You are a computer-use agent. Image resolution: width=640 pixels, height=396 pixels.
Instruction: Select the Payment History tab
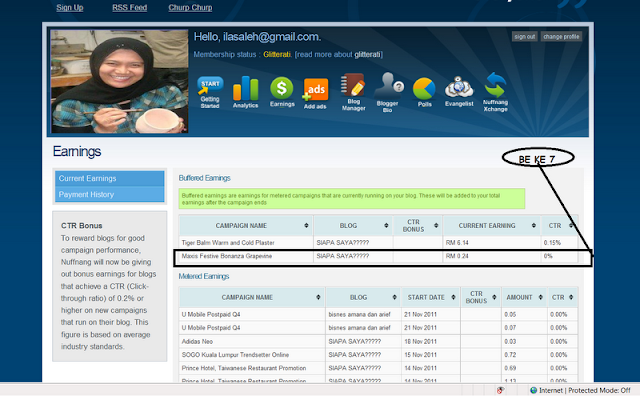pyautogui.click(x=109, y=194)
